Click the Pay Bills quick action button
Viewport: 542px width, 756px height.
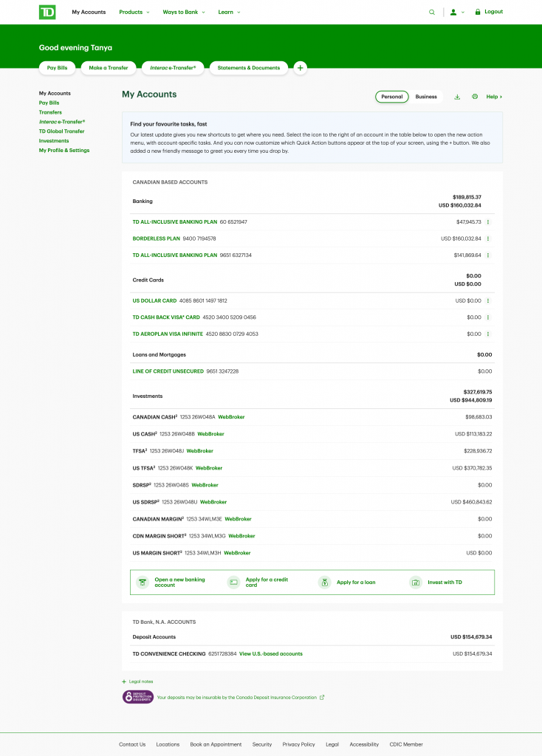tap(57, 68)
